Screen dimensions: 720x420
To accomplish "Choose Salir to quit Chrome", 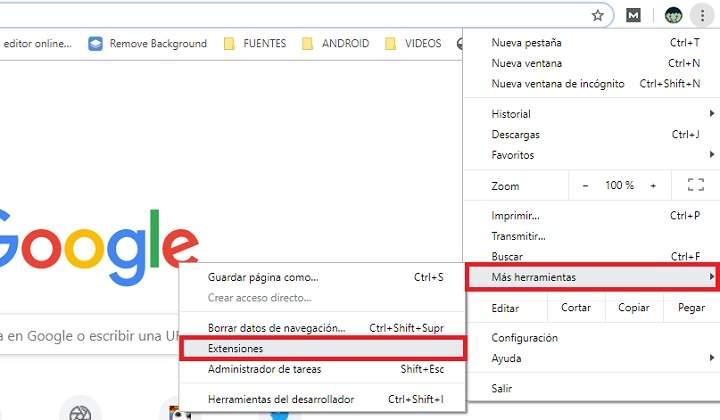I will [x=591, y=388].
